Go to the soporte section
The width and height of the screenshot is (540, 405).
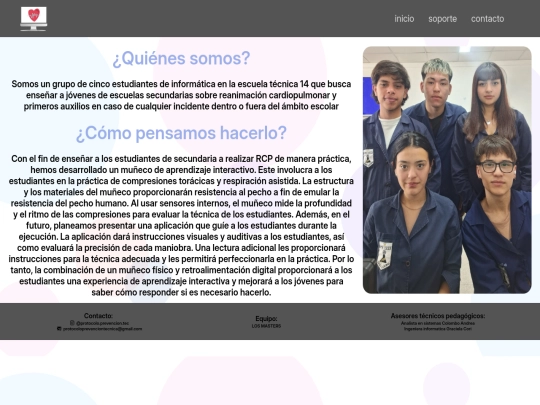443,19
